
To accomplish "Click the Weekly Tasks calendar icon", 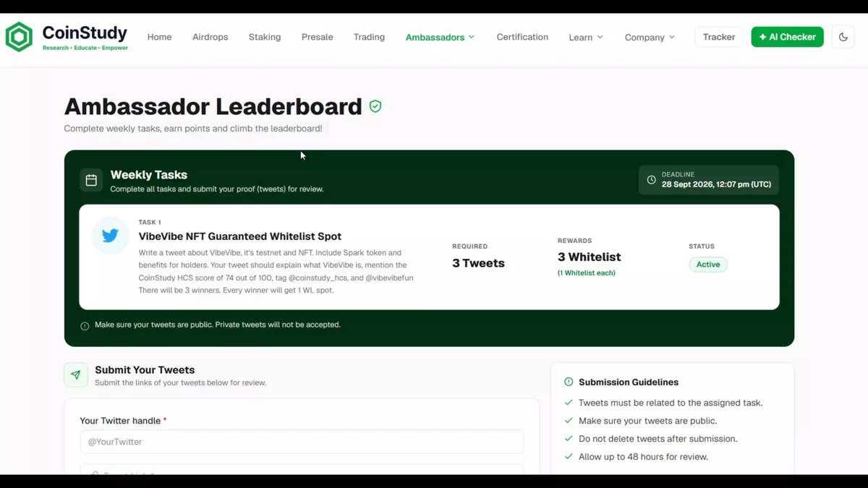I will pos(91,181).
